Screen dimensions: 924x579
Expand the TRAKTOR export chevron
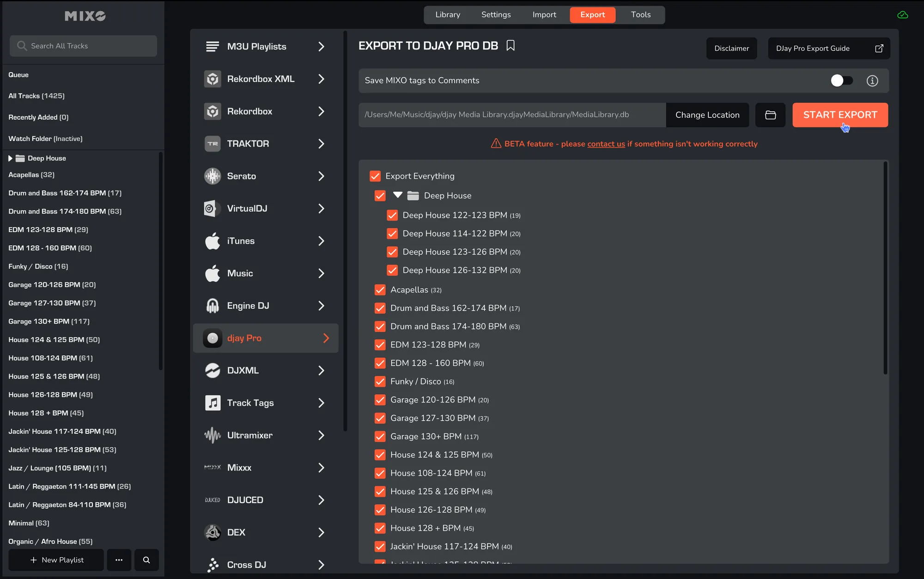point(321,144)
